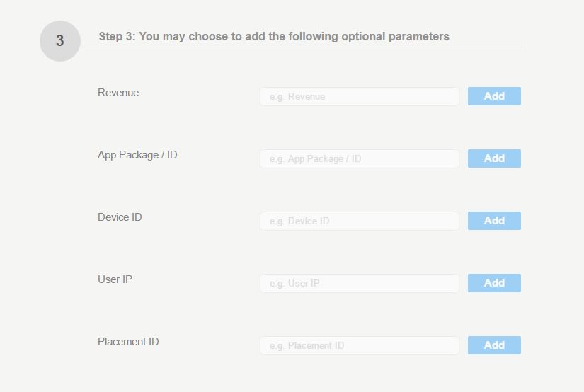Click the step 3 number circle

pyautogui.click(x=60, y=41)
